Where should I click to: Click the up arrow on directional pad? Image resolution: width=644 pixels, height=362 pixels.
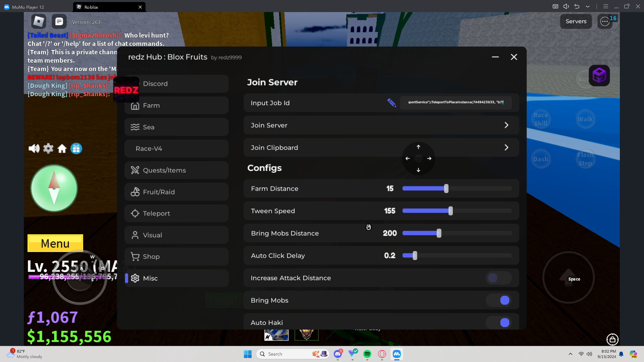[418, 147]
